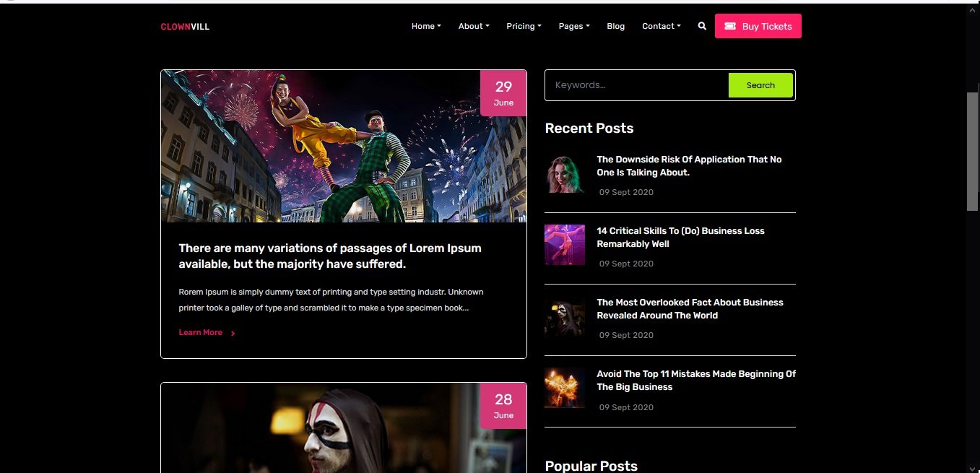Screen dimensions: 980x473
Task: Click '09 Sept 2020' under 14 Critical Skills post
Action: point(626,264)
